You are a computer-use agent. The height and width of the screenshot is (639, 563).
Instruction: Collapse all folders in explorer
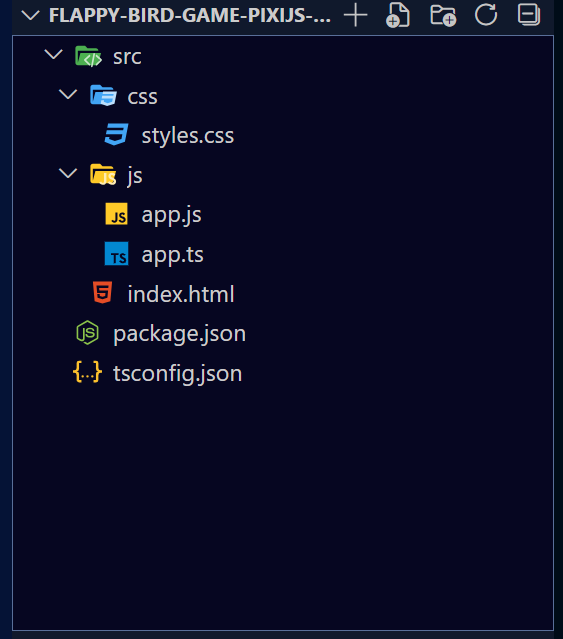pos(529,15)
